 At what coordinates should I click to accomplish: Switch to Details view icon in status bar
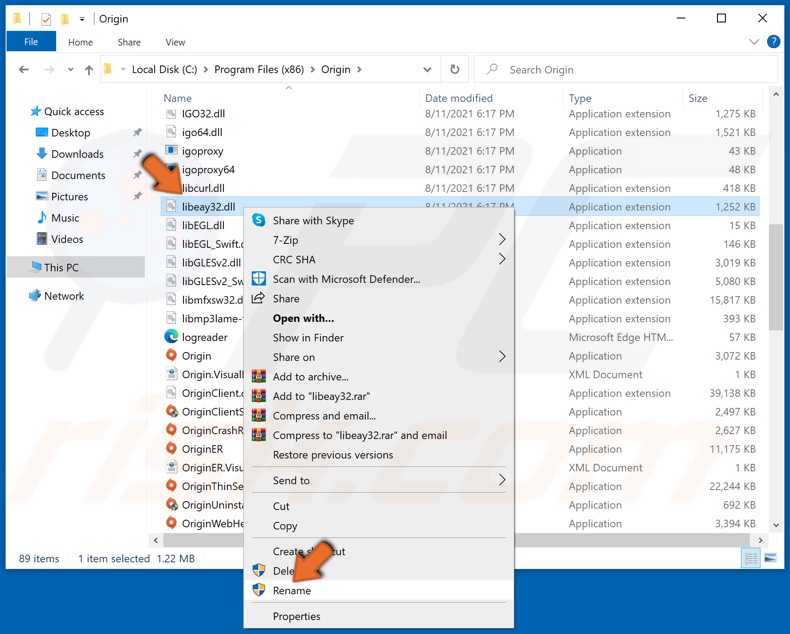(x=751, y=558)
